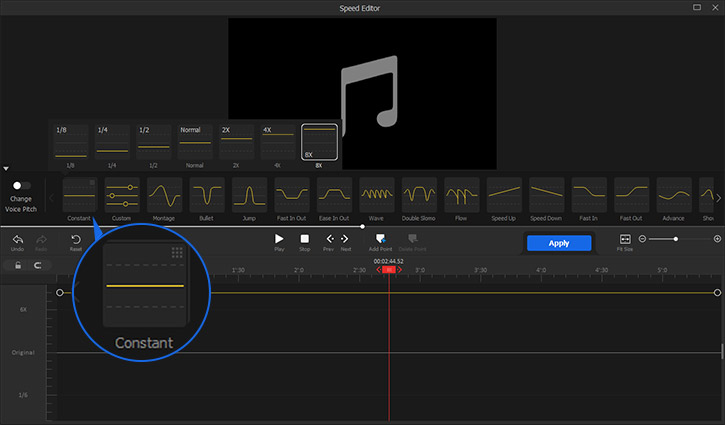Stop the preview playback
This screenshot has width=725, height=425.
coord(305,240)
